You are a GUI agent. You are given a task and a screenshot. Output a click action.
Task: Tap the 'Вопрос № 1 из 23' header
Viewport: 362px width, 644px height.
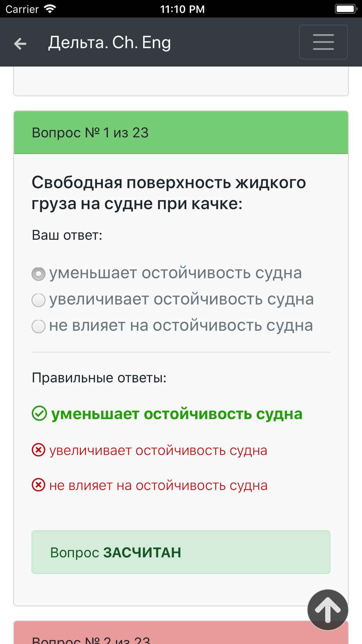coord(181,133)
